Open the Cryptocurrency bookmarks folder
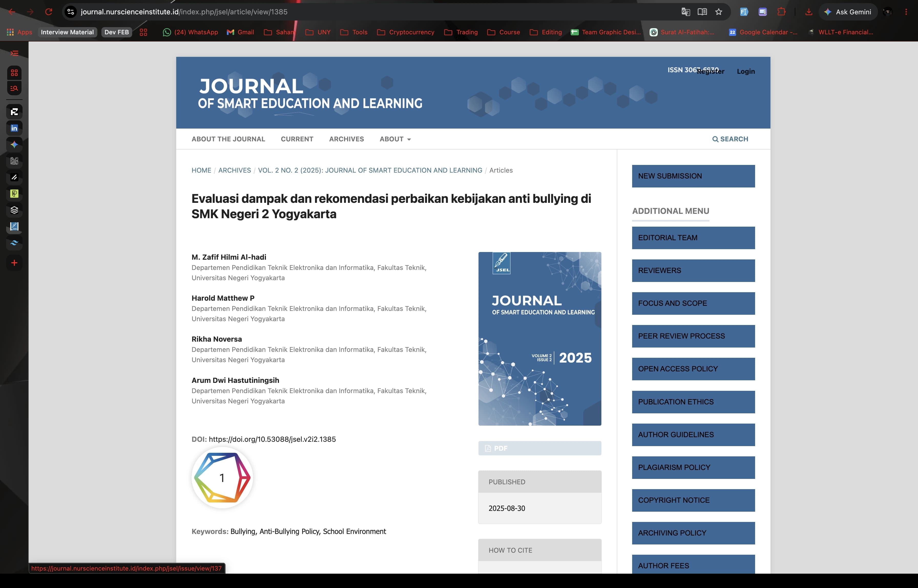This screenshot has width=918, height=588. (x=405, y=32)
